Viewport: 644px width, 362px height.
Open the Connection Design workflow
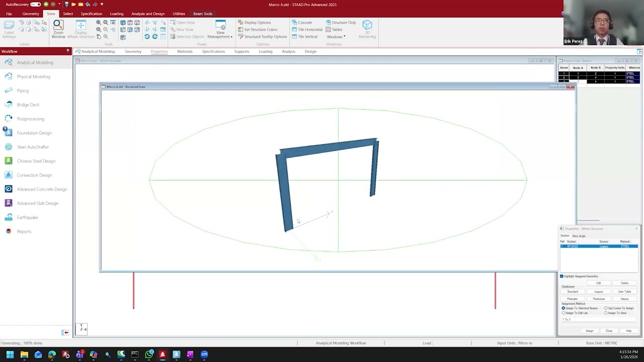pyautogui.click(x=34, y=175)
